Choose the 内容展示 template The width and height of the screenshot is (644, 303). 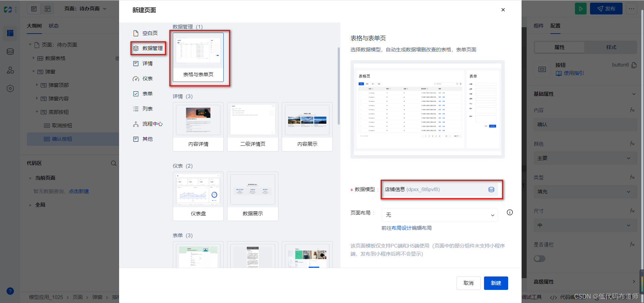[307, 127]
